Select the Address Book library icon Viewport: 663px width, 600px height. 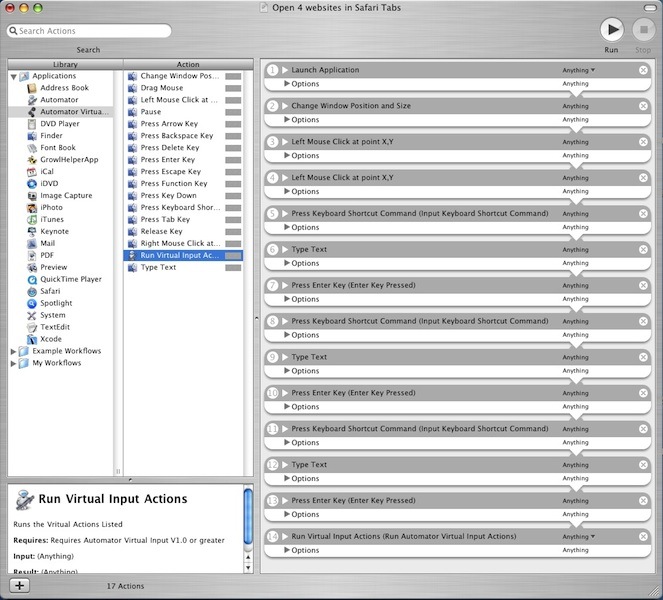coord(32,87)
